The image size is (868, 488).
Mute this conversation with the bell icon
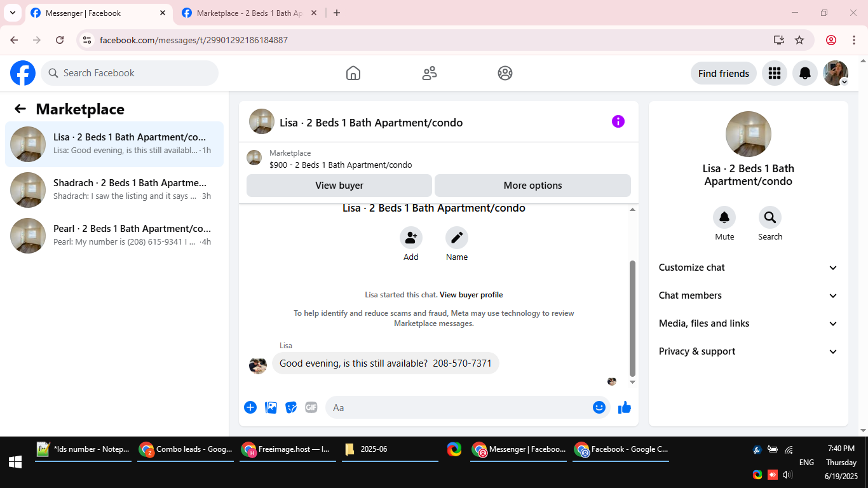[x=724, y=217]
